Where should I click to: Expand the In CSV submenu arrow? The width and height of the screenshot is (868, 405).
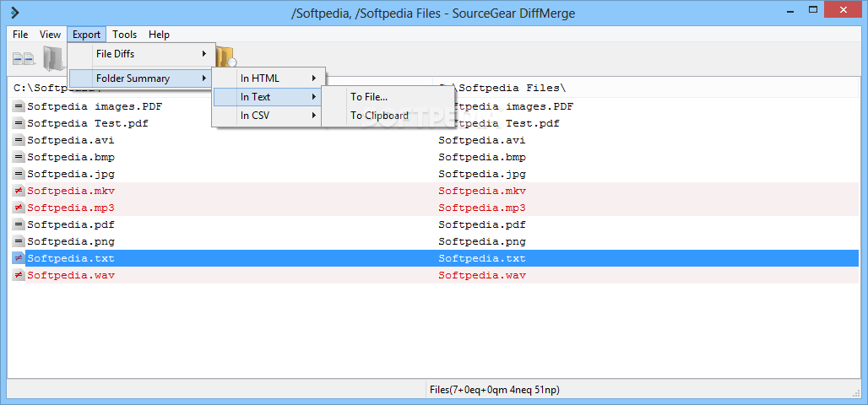(x=314, y=116)
